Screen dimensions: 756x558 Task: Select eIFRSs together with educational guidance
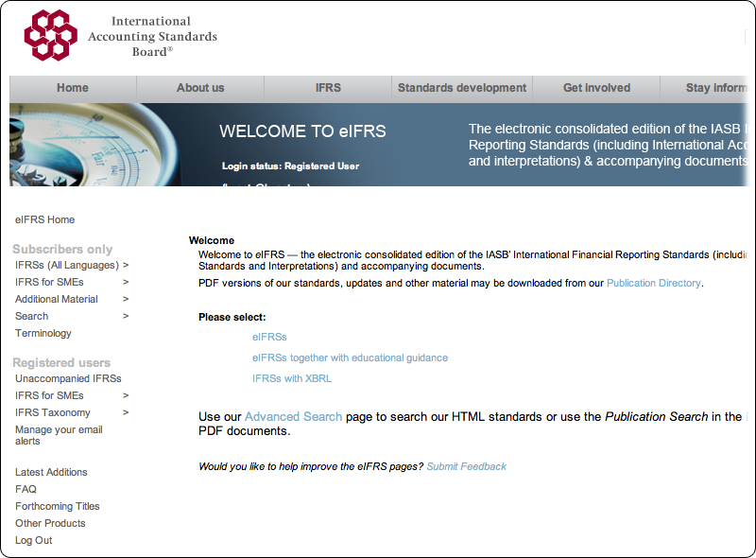point(350,357)
